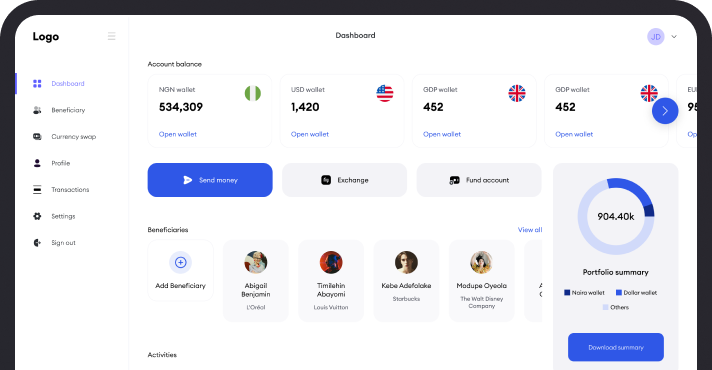The width and height of the screenshot is (712, 370).
Task: Click the UK flag on first GDP wallet
Action: (x=517, y=93)
